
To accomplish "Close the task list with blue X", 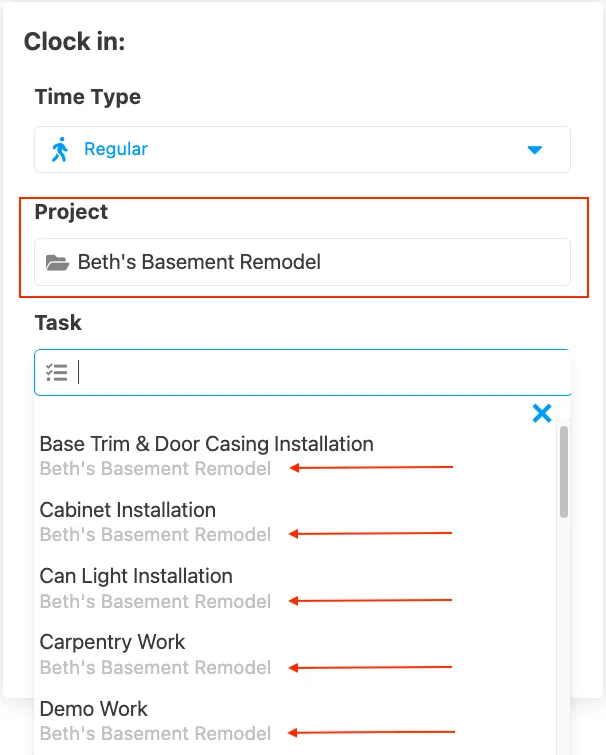I will (x=542, y=413).
